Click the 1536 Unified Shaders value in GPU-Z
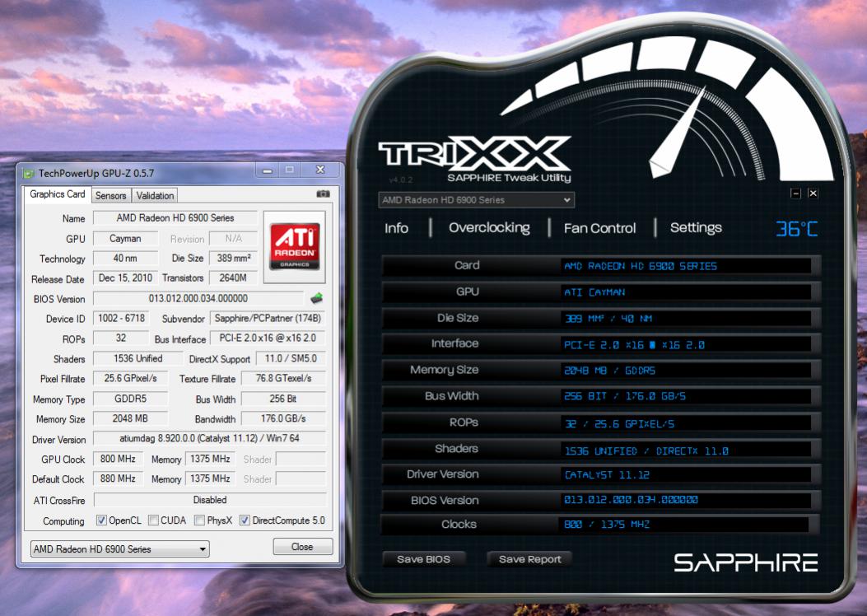Viewport: 867px width, 616px height. point(138,358)
